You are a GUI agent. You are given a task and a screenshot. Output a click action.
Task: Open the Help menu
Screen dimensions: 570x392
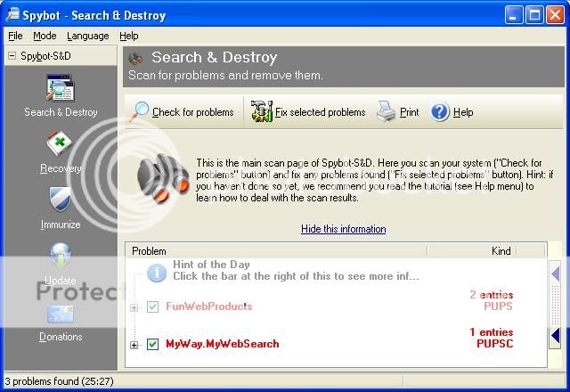click(x=128, y=36)
